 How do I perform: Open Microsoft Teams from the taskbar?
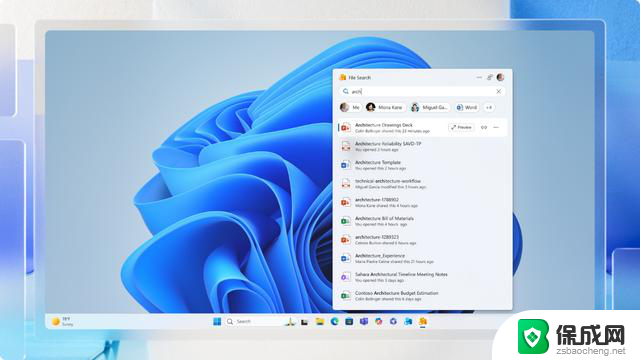(x=364, y=322)
